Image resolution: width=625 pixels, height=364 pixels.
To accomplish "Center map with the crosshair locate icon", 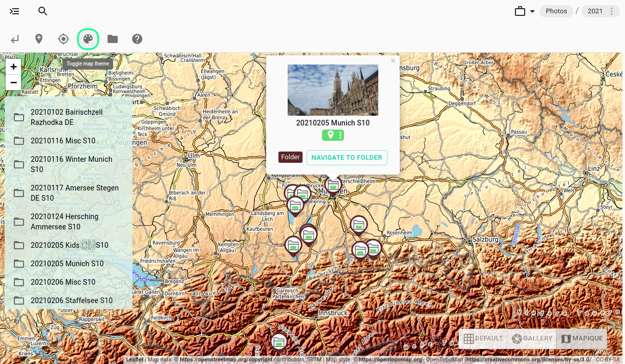I will coord(63,39).
